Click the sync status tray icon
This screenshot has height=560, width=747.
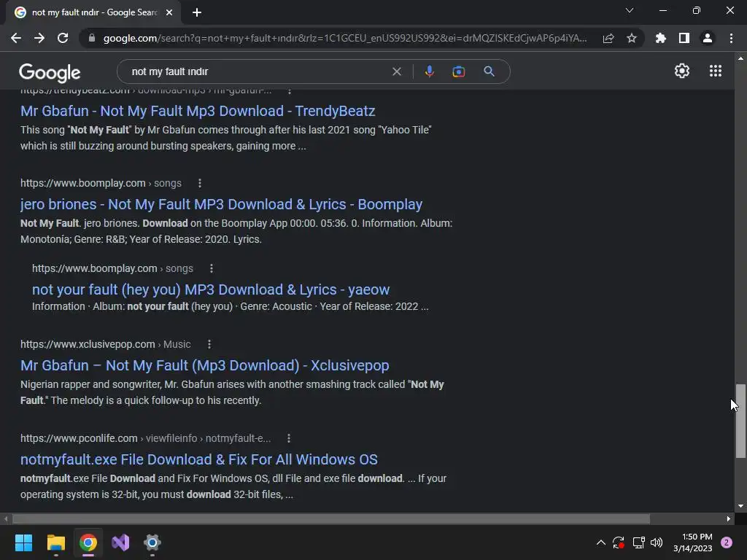[x=619, y=542]
